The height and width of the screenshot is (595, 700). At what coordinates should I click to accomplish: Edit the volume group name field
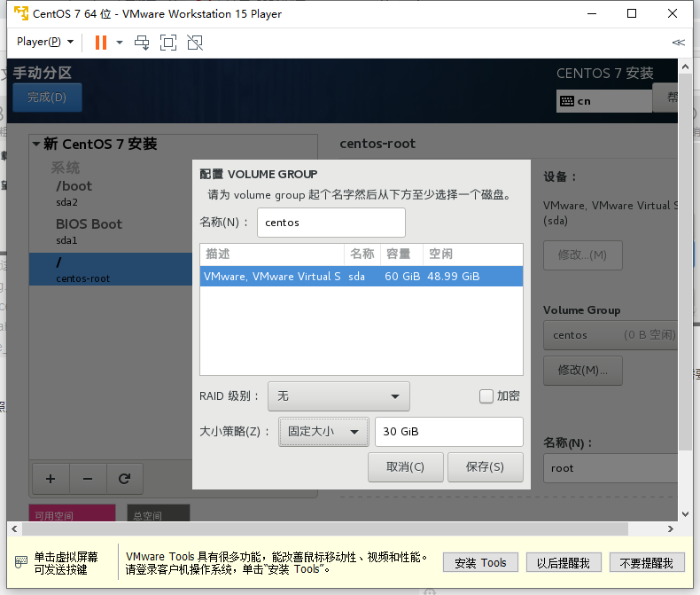click(x=331, y=223)
